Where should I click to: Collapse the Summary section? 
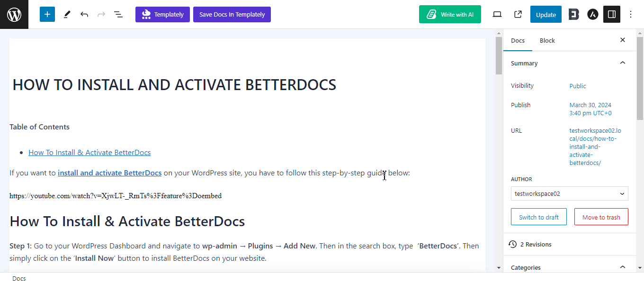[x=622, y=63]
